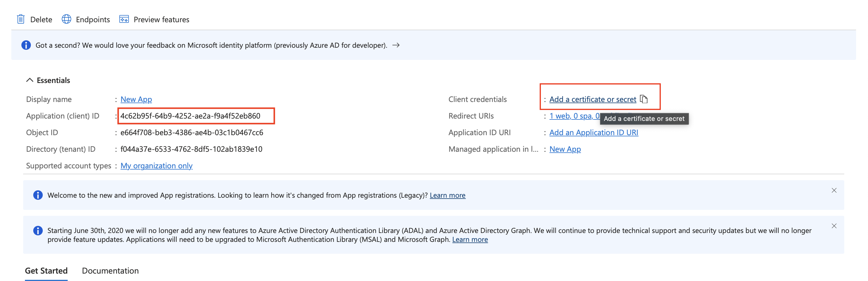Dismiss the ADAL deprecation notice
The height and width of the screenshot is (281, 868).
click(834, 226)
